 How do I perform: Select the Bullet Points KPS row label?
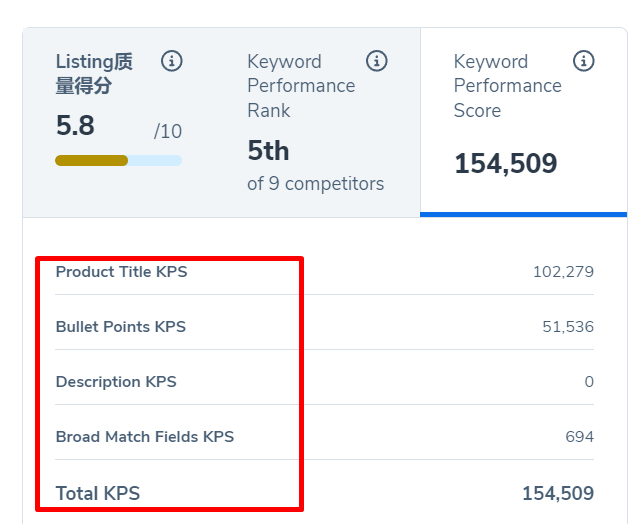coord(120,327)
